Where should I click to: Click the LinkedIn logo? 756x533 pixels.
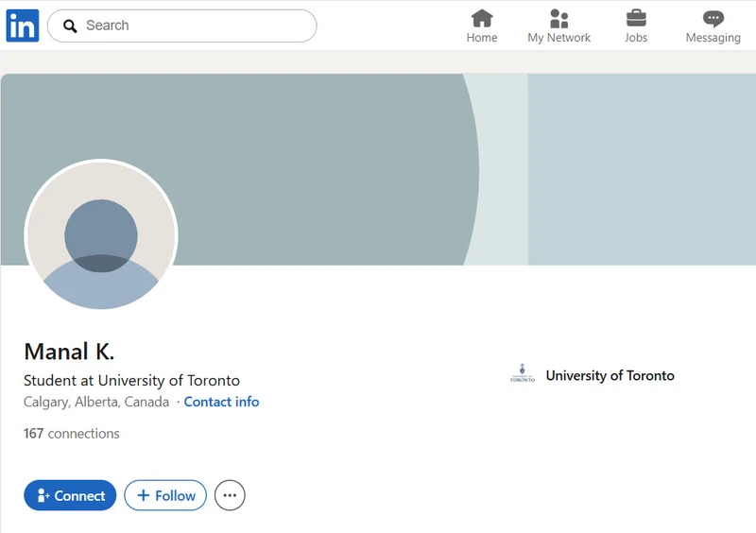(22, 26)
